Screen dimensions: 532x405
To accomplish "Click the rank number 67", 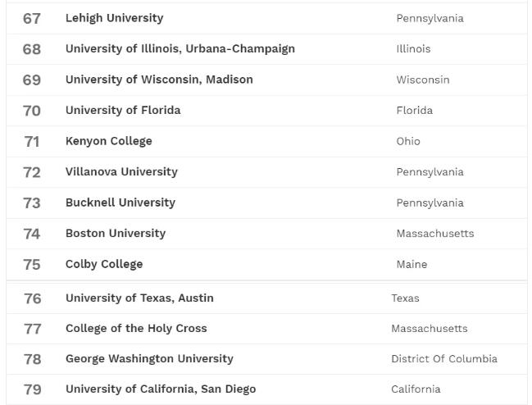I will 32,18.
